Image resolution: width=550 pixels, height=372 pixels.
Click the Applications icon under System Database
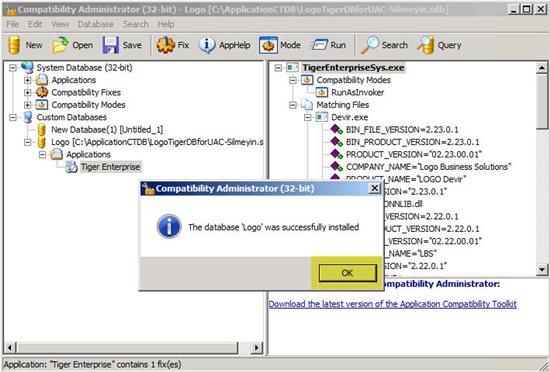(x=42, y=80)
